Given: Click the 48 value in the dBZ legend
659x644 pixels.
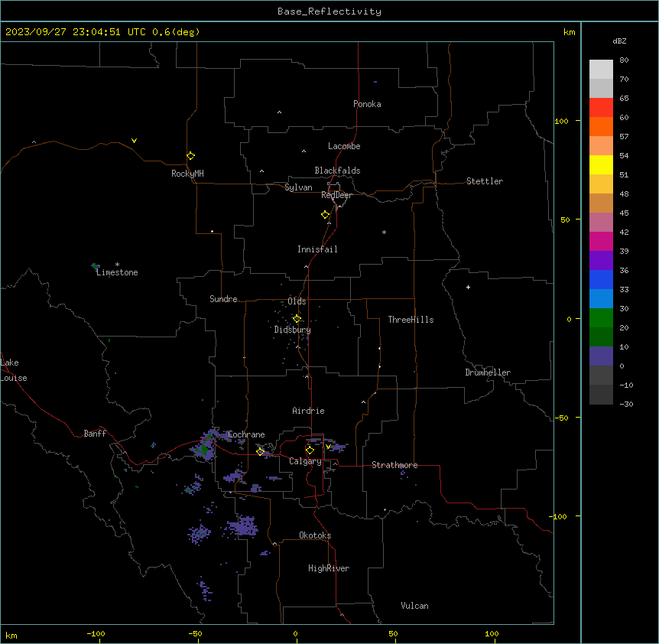Looking at the screenshot, I should [624, 194].
